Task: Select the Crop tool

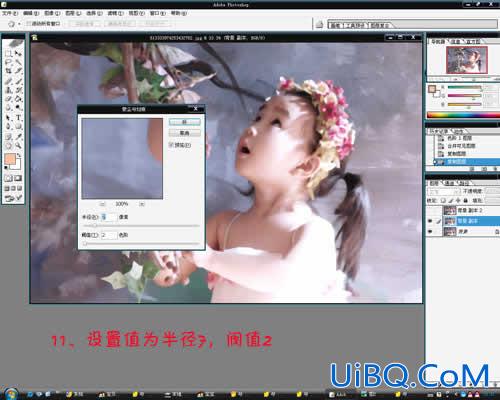Action: click(x=9, y=71)
